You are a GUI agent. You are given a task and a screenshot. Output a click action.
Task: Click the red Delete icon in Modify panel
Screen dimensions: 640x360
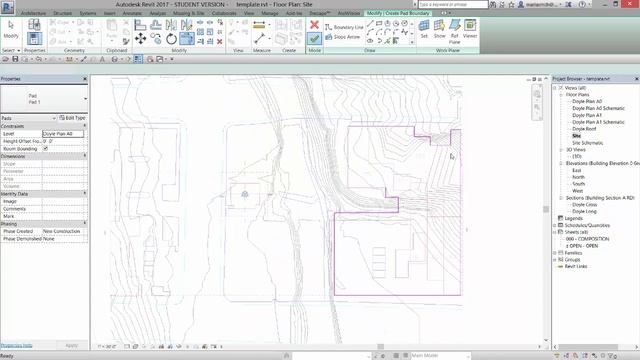(220, 41)
